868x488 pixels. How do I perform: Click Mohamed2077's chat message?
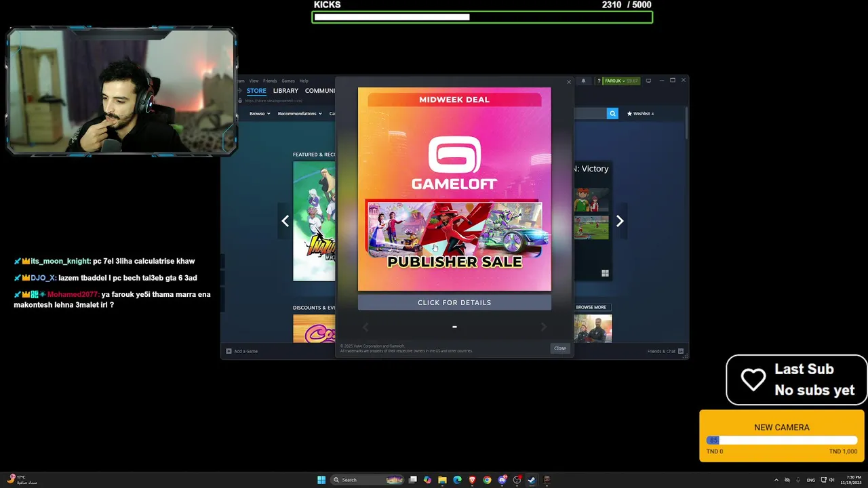coord(113,300)
